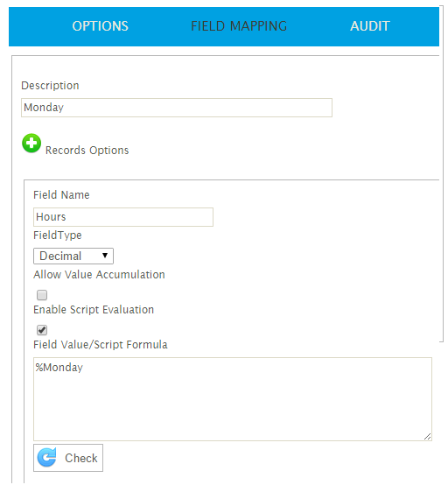Screen dimensions: 448x492
Task: Uncheck the Enable Script Evaluation checkbox
Action: pos(42,330)
